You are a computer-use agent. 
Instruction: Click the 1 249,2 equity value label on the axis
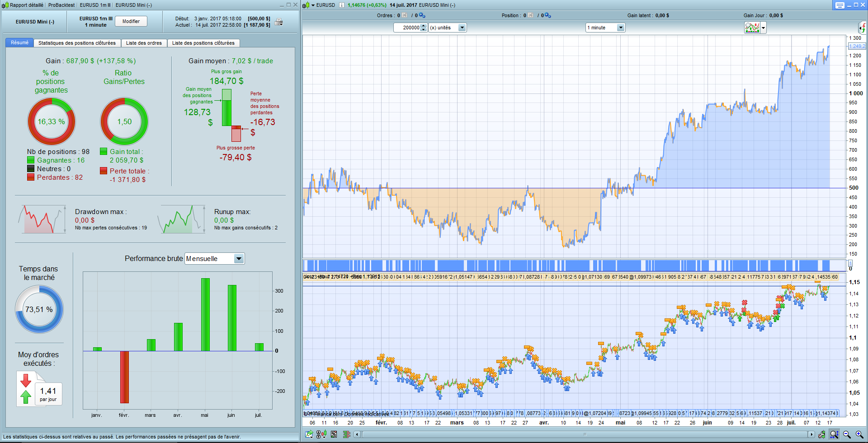coord(856,46)
